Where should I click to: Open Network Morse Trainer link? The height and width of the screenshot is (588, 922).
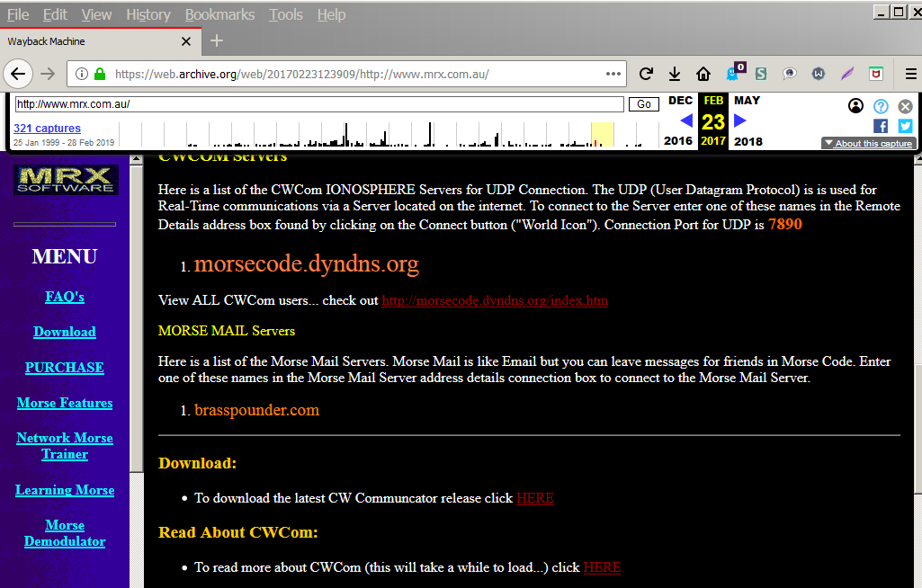click(65, 446)
